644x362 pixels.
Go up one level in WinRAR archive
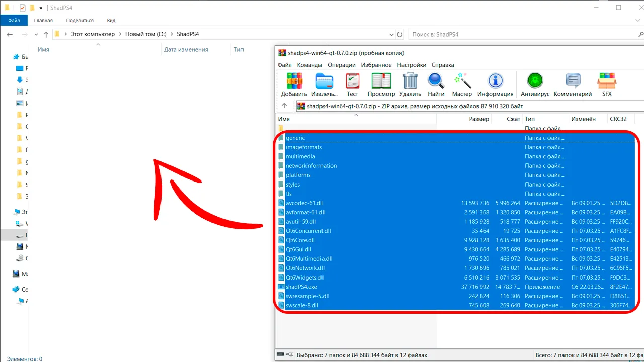point(284,106)
